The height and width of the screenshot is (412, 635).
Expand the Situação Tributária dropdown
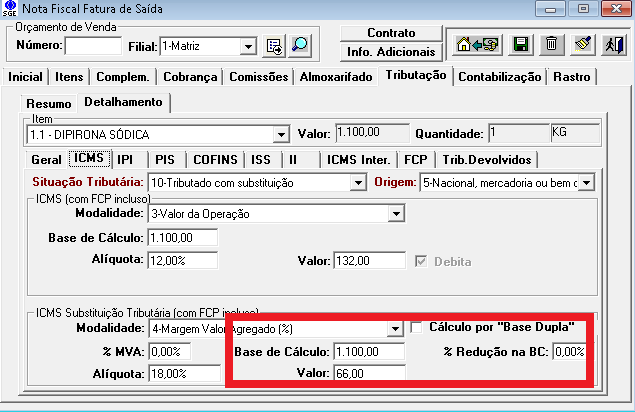[357, 183]
